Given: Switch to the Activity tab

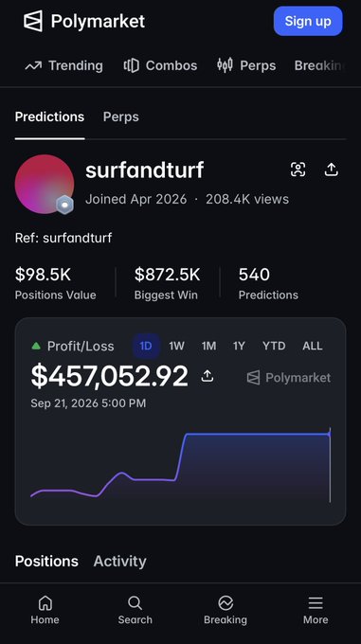Looking at the screenshot, I should point(120,561).
